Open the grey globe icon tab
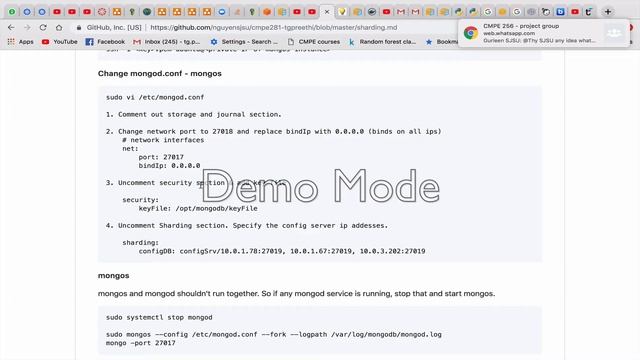640x360 pixels. click(x=531, y=12)
